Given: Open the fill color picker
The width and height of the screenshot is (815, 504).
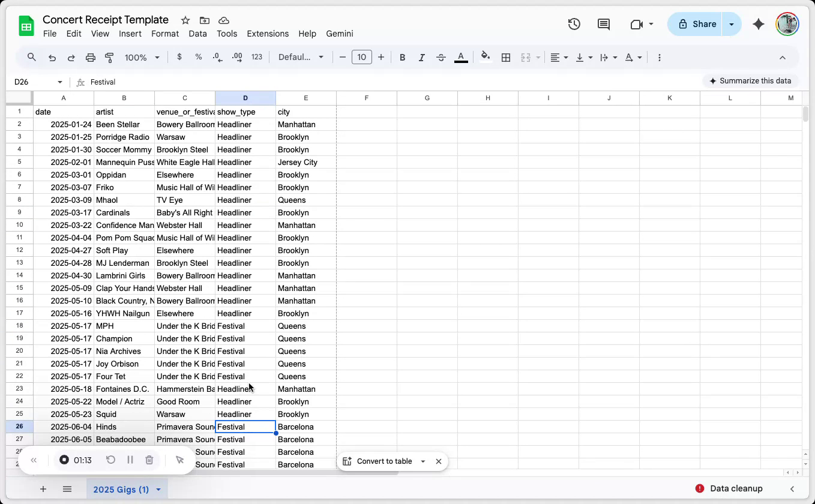Looking at the screenshot, I should click(486, 57).
